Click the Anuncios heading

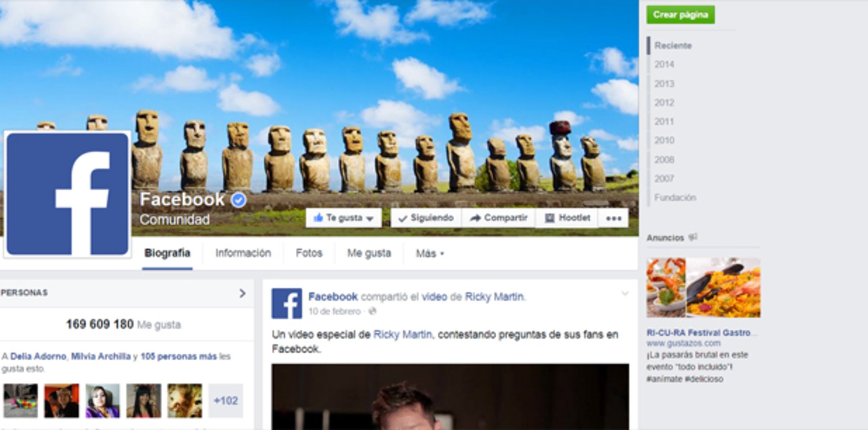(665, 238)
